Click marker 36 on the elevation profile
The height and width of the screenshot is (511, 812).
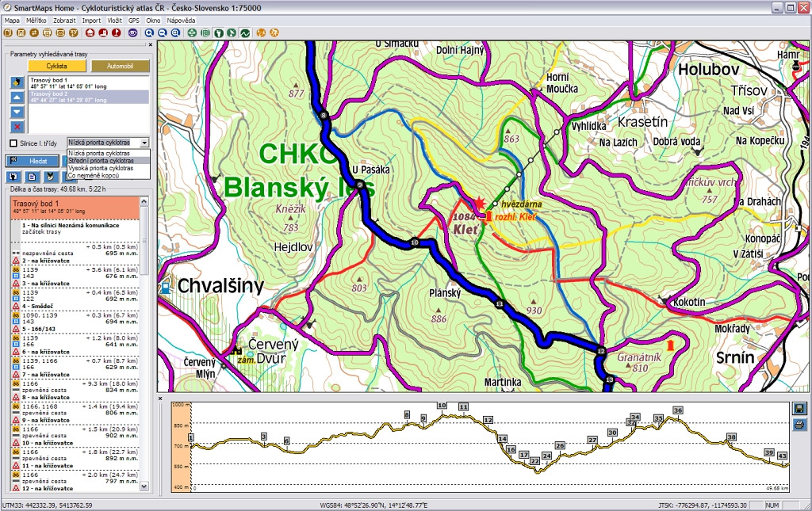coord(677,410)
